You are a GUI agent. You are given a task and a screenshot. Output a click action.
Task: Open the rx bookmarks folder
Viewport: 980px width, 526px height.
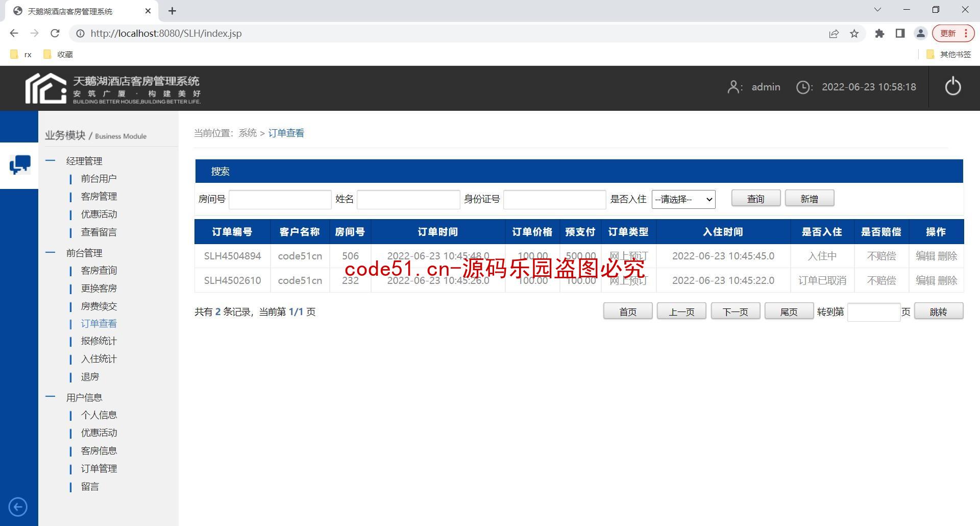pyautogui.click(x=21, y=54)
